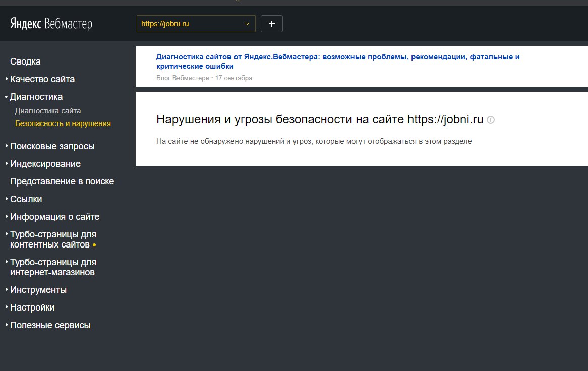This screenshot has width=588, height=371.
Task: Select the Диагностика menu heading
Action: [x=36, y=97]
